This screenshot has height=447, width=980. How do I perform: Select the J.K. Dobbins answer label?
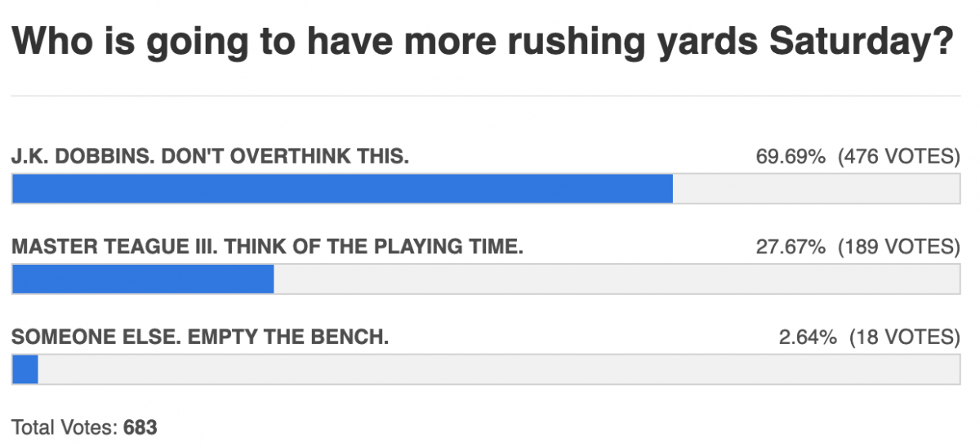(210, 155)
